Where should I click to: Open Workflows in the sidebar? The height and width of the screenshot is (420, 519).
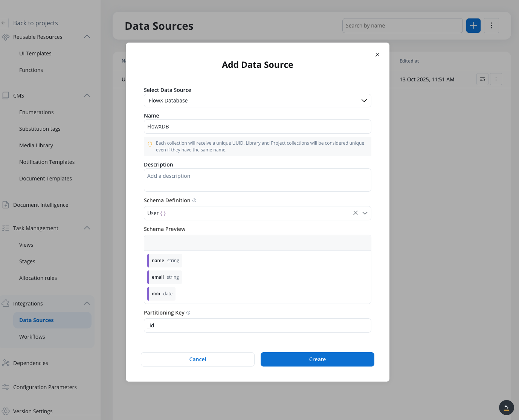click(32, 337)
